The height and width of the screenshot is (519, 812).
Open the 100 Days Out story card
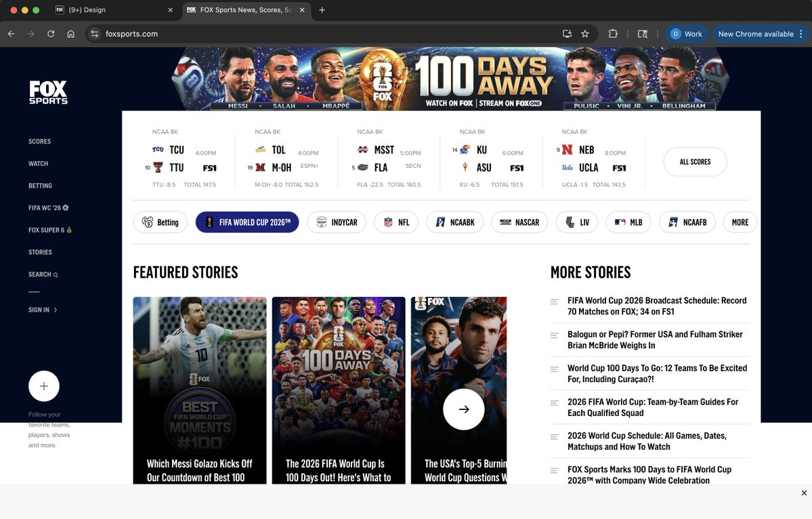[339, 390]
